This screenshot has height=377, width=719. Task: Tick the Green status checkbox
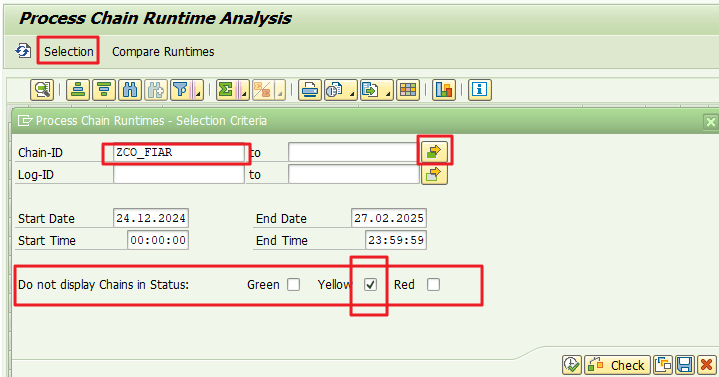(293, 284)
